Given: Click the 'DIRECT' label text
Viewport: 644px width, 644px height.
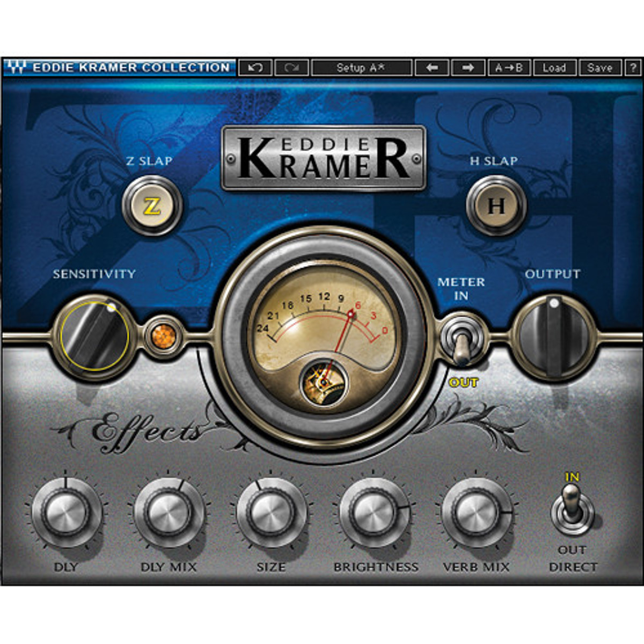Looking at the screenshot, I should pyautogui.click(x=573, y=567).
